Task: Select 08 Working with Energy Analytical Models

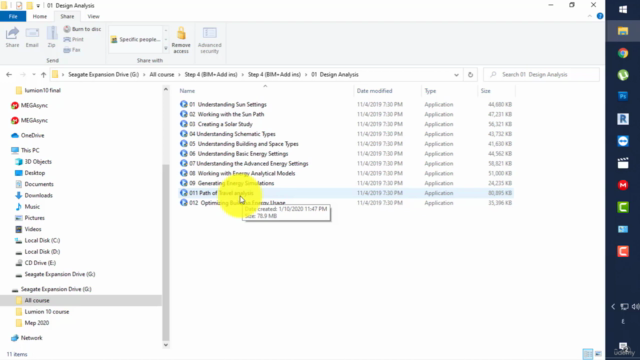Action: (x=242, y=173)
